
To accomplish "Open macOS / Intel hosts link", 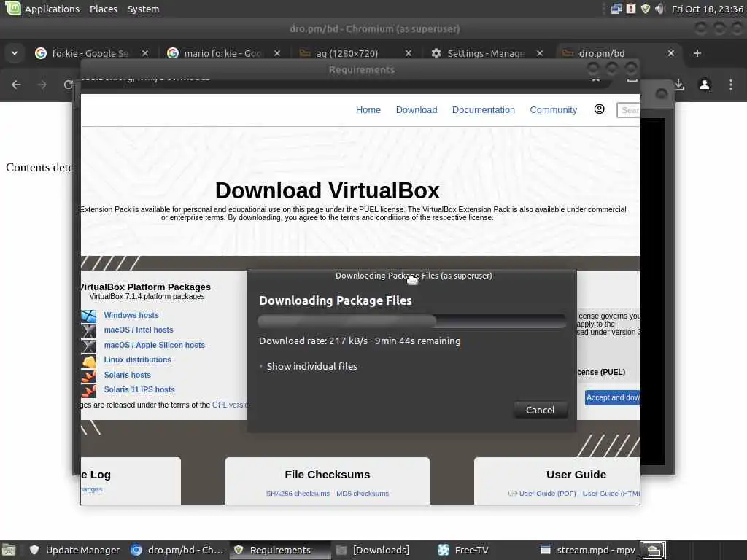I will pos(139,330).
